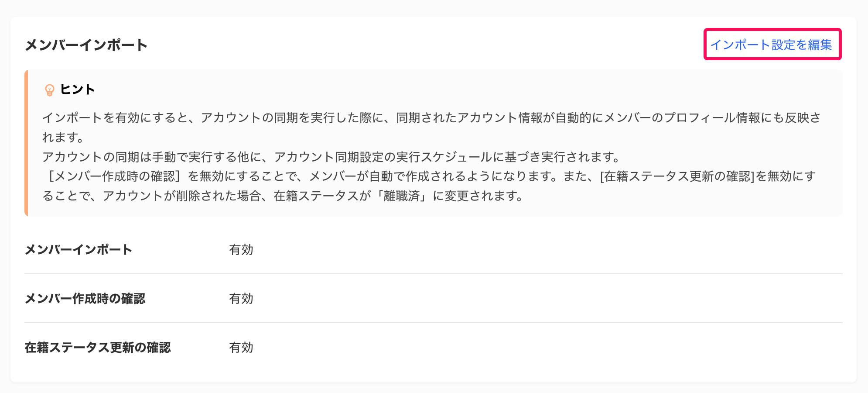Image resolution: width=868 pixels, height=393 pixels.
Task: Open the インポート設定を編集 link
Action: [x=771, y=45]
